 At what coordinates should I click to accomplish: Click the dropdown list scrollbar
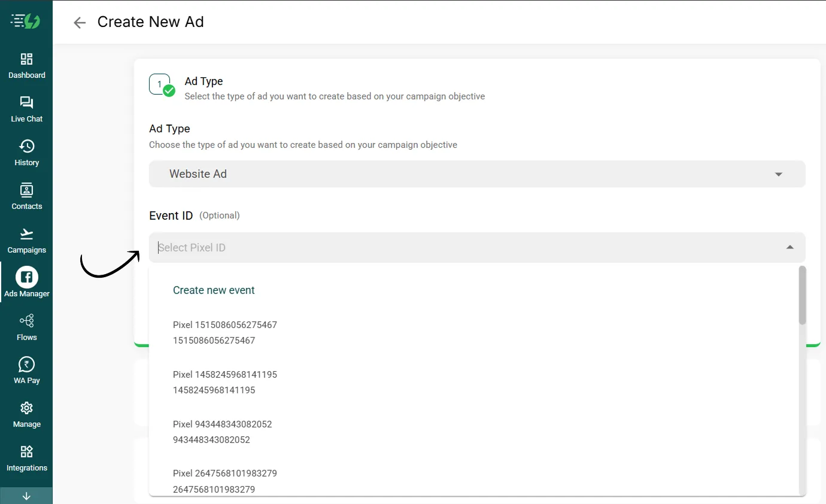(x=802, y=296)
